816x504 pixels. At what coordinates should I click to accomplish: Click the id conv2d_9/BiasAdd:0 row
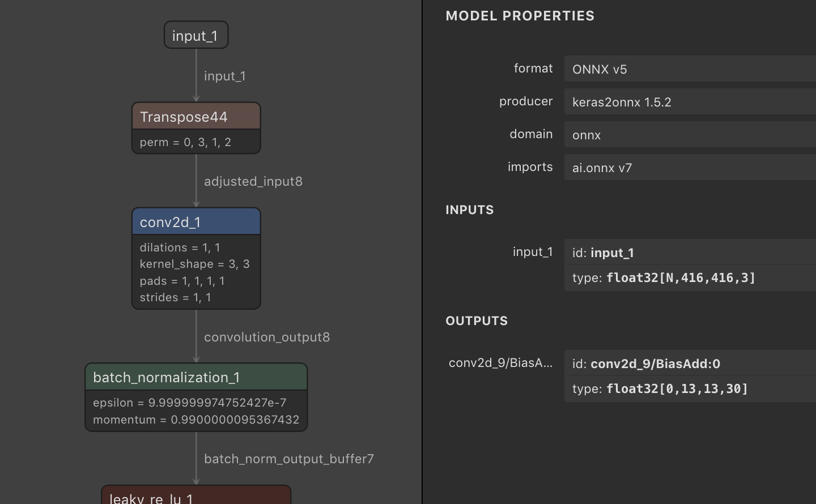690,363
